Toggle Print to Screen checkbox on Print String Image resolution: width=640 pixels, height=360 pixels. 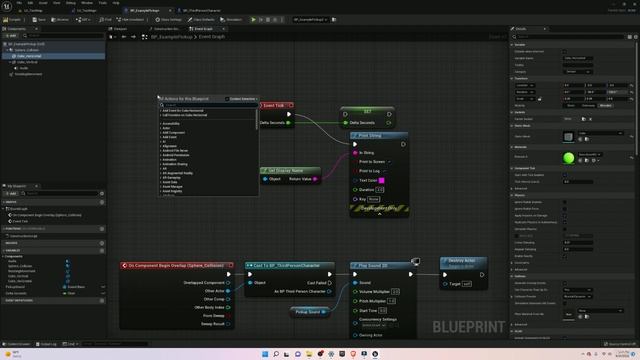pos(389,162)
